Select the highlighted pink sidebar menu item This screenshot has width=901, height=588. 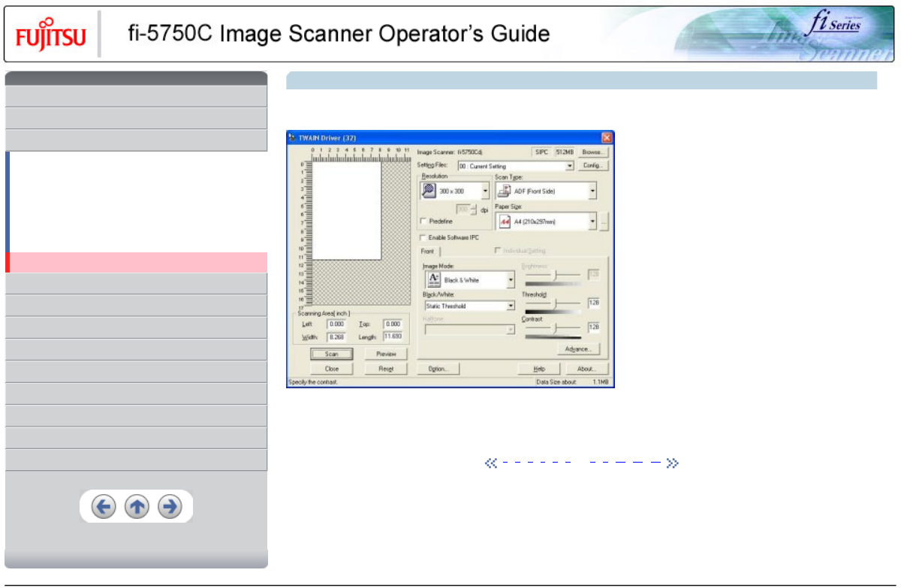click(x=137, y=262)
